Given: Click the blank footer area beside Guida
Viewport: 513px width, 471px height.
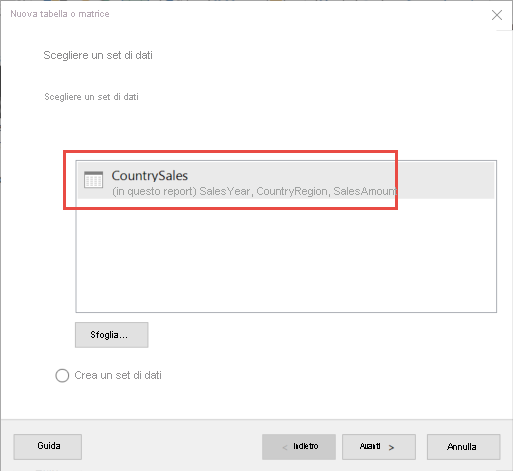Looking at the screenshot, I should 172,447.
